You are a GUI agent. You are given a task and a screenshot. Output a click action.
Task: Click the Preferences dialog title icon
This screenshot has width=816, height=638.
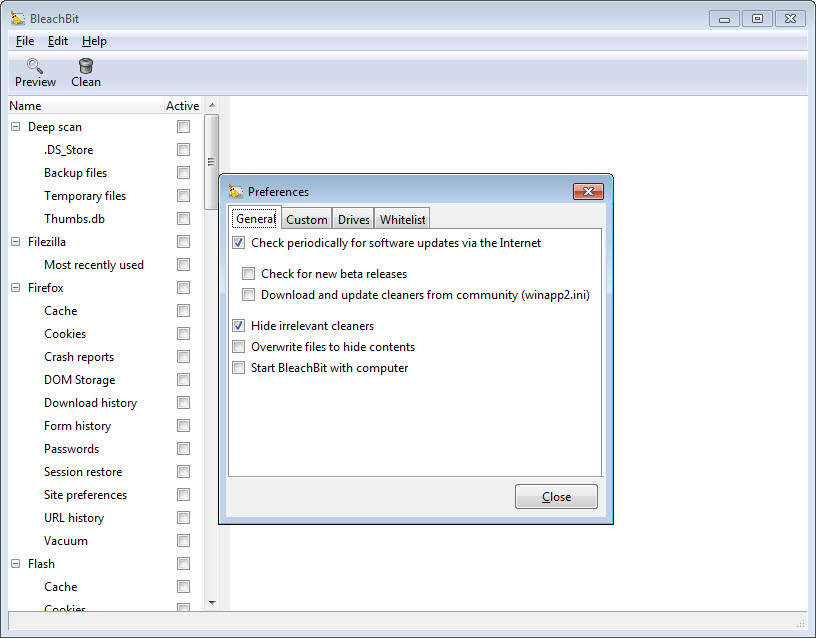[236, 191]
